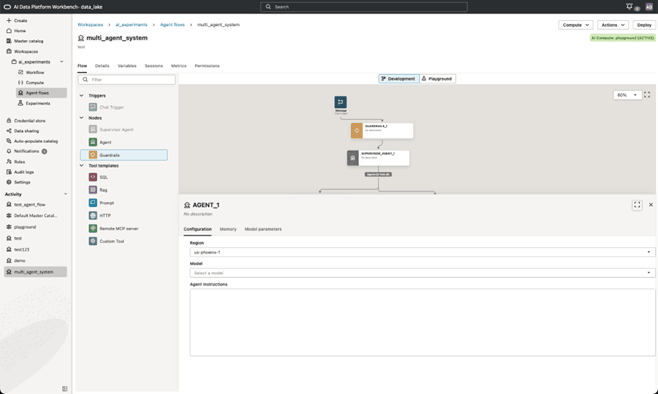The image size is (658, 394).
Task: Click the HTTP tool template icon
Action: pos(93,215)
